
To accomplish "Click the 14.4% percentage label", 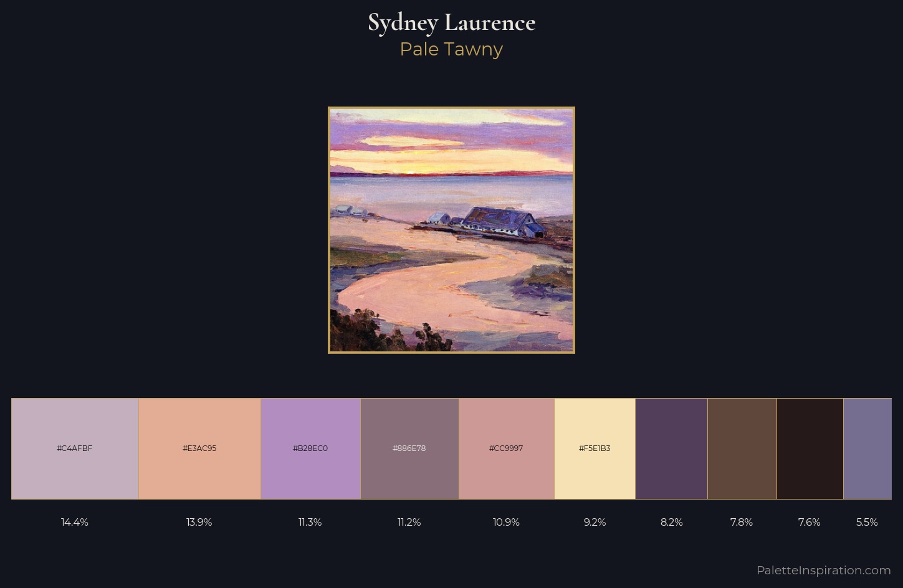I will (x=75, y=522).
